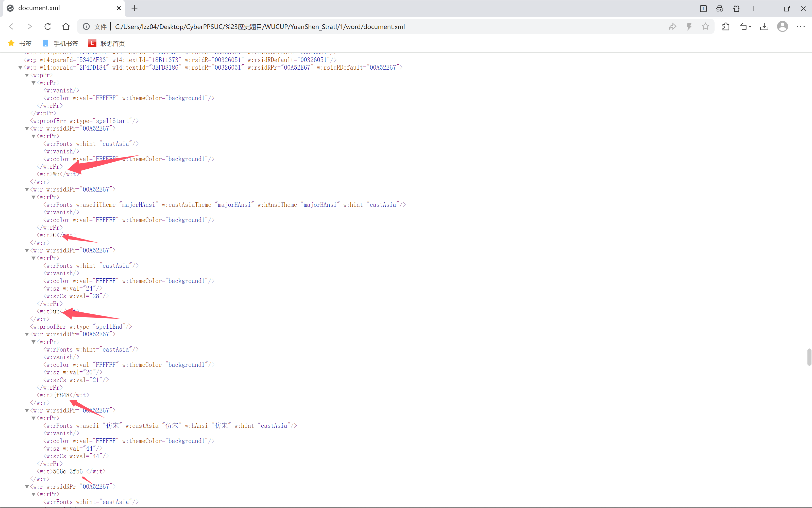812x508 pixels.
Task: Toggle the lightning speed mode icon
Action: point(689,26)
